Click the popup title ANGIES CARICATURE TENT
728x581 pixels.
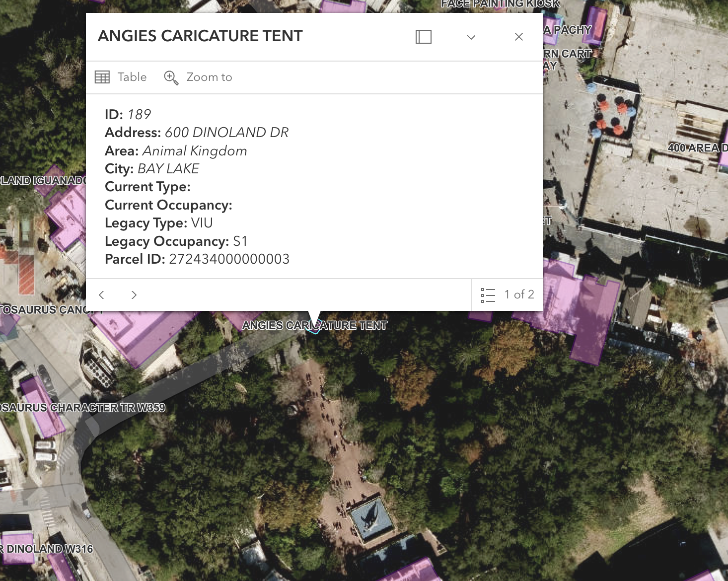(x=200, y=36)
